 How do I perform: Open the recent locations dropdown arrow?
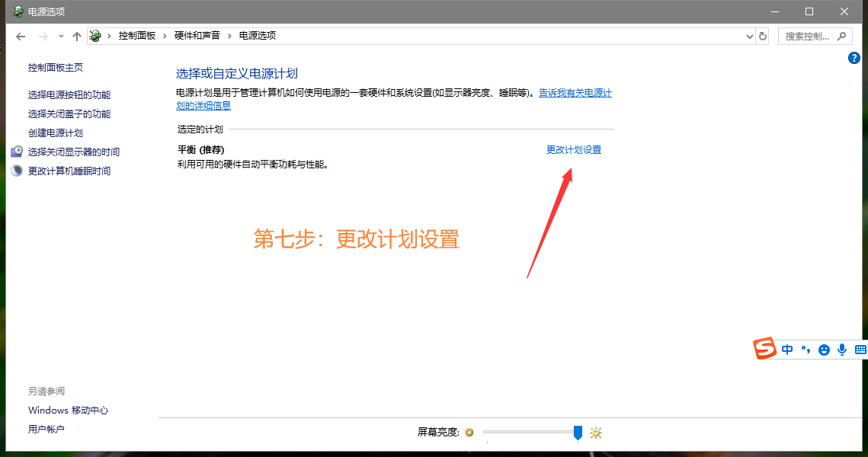[x=61, y=37]
